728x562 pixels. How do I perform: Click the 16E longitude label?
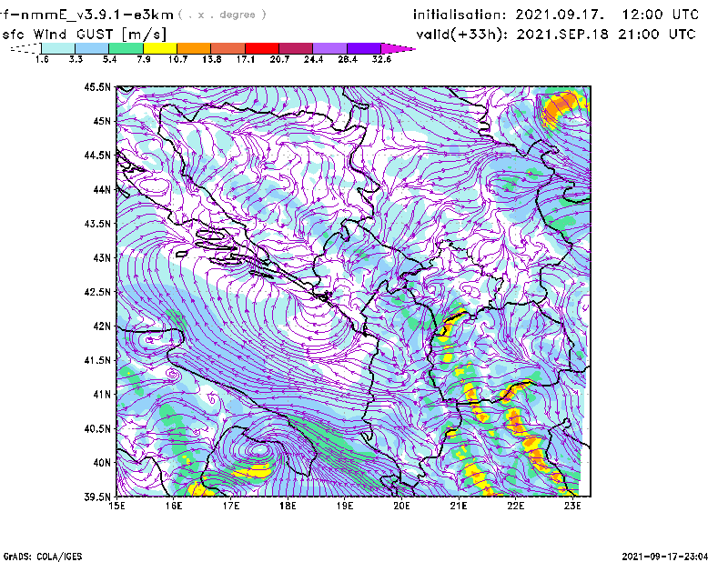point(174,506)
